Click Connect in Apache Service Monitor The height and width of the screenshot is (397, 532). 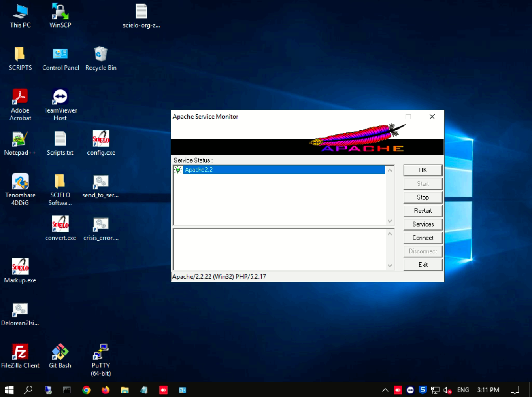[423, 238]
